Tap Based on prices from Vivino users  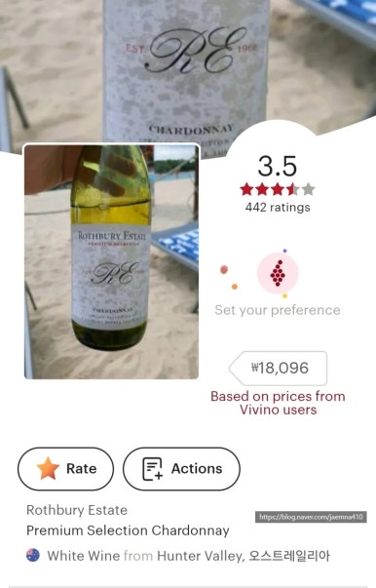pyautogui.click(x=278, y=403)
